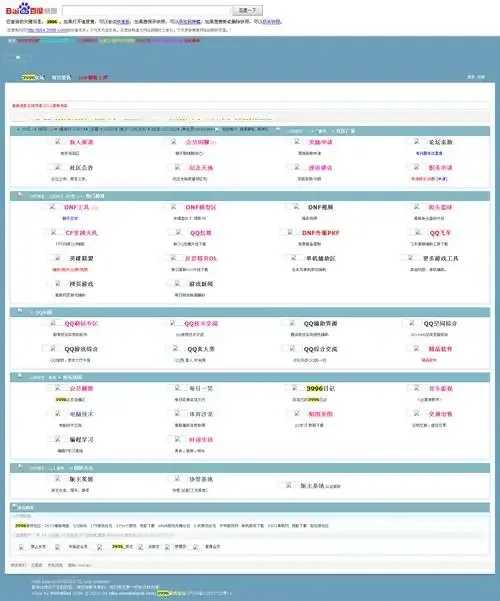
Task: Click the 百度一下 search button
Action: 248,10
